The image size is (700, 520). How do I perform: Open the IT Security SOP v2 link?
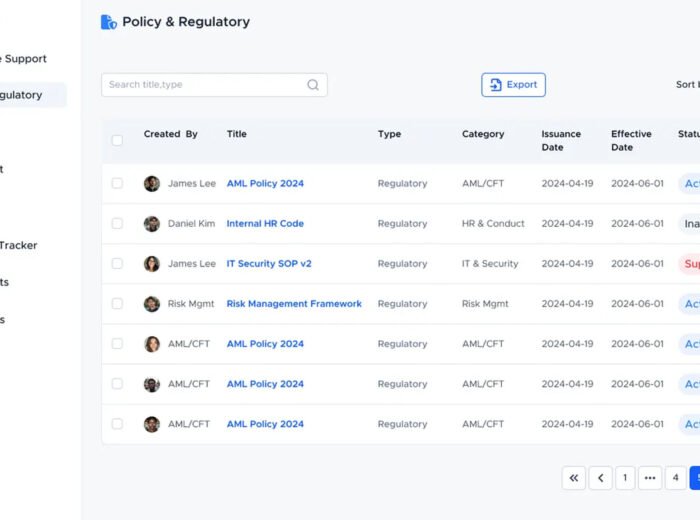[x=269, y=264]
